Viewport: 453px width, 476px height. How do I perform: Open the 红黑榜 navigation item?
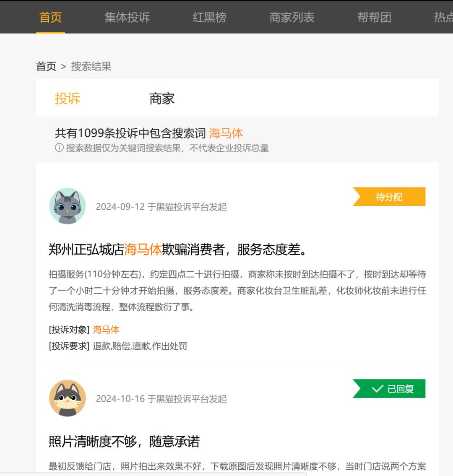[209, 17]
